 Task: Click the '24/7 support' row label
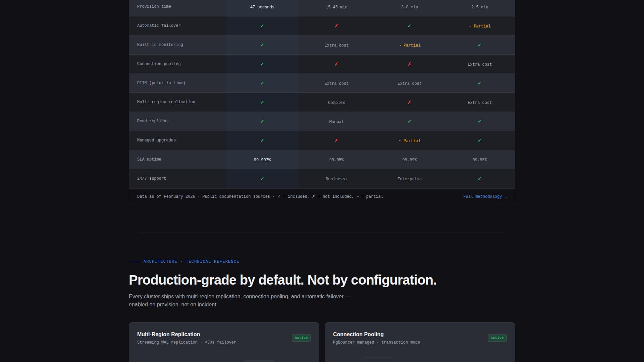(x=151, y=178)
